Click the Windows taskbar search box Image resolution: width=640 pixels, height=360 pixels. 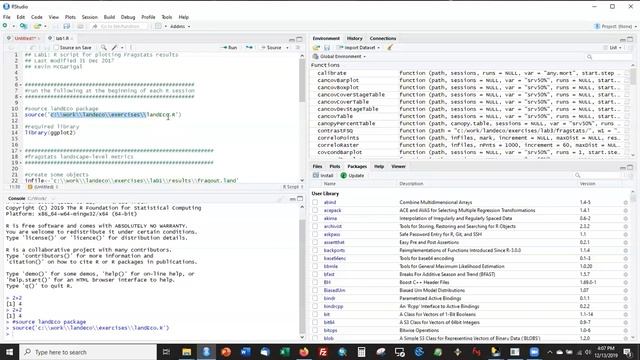[x=88, y=352]
